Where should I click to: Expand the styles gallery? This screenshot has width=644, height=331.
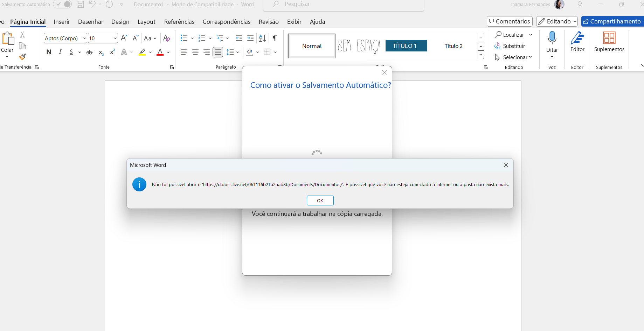tap(481, 55)
